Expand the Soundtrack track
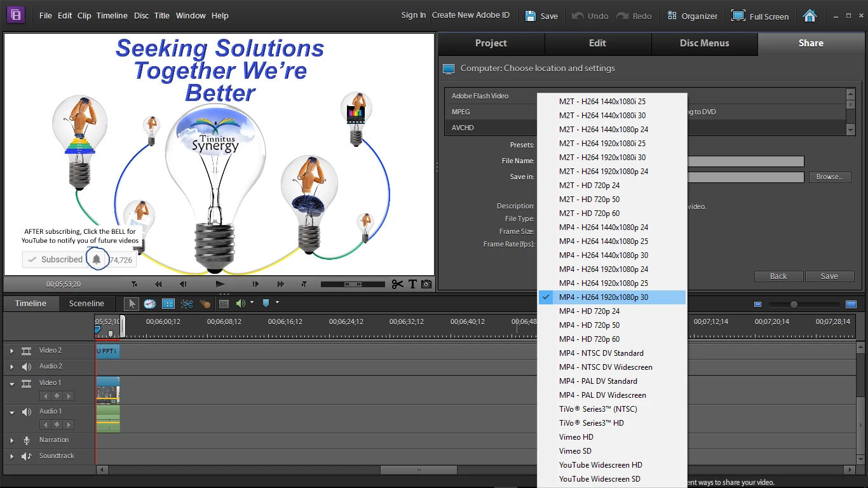868x488 pixels. point(11,456)
